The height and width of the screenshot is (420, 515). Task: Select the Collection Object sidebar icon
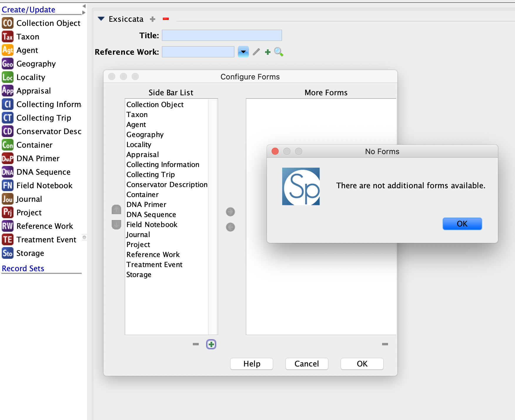pyautogui.click(x=8, y=23)
